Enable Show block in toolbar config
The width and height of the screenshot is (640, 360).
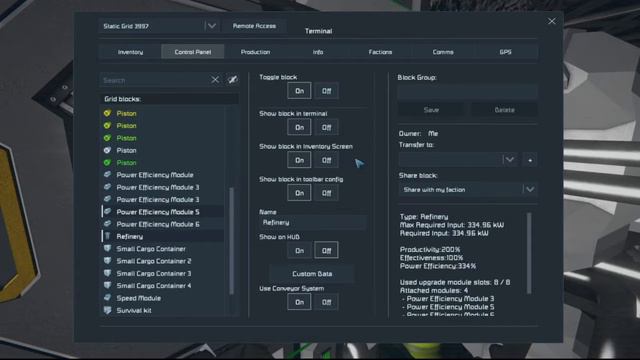click(x=299, y=193)
